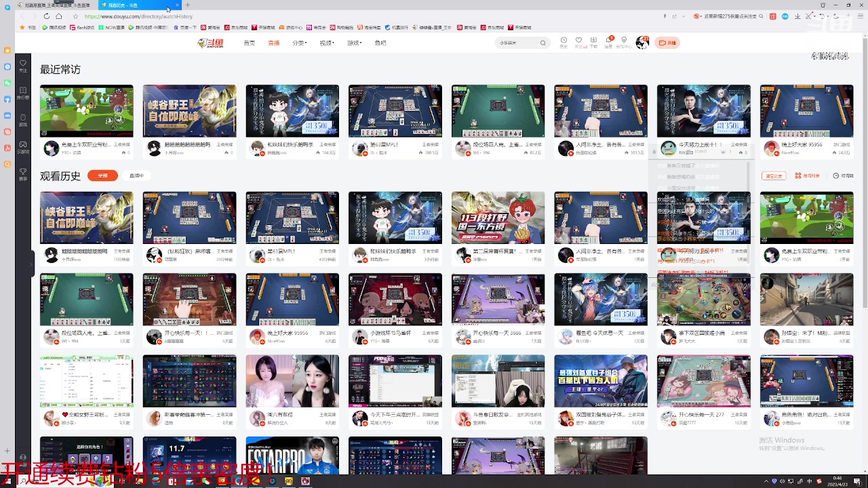
Task: Go to 直播 in Douyu navigation
Action: tap(273, 43)
